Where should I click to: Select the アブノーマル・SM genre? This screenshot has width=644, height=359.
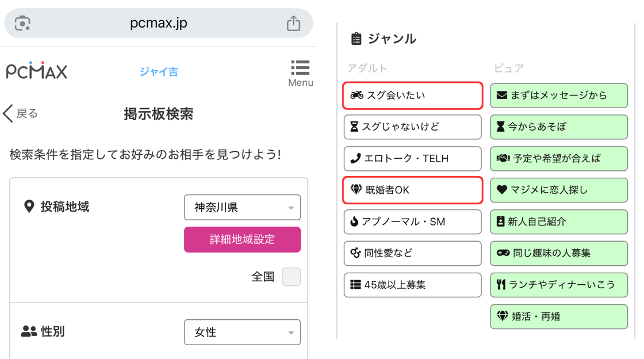click(412, 222)
